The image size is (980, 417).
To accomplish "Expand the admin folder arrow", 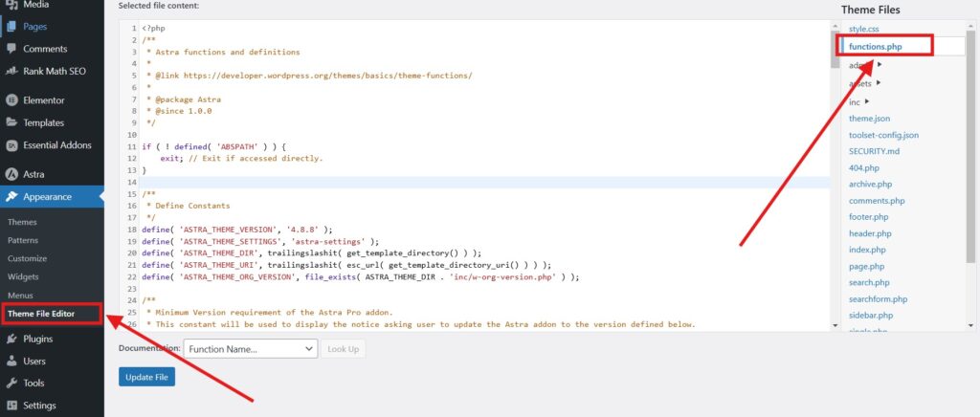I will 880,64.
